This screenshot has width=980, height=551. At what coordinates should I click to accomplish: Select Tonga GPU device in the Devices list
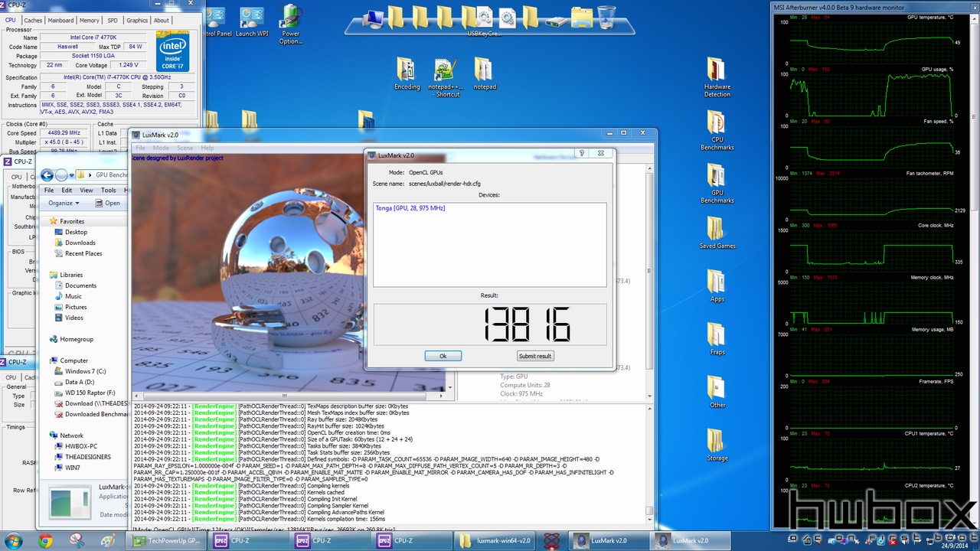pos(410,208)
